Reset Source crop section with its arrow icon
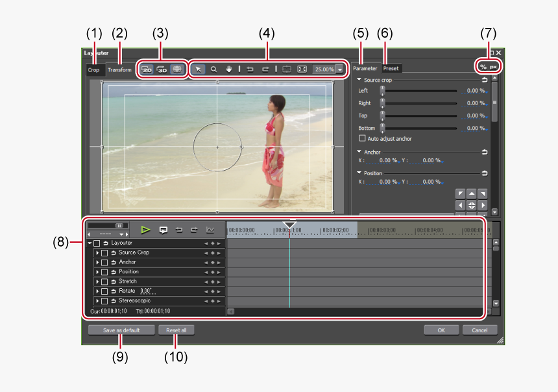The image size is (558, 392). point(484,80)
